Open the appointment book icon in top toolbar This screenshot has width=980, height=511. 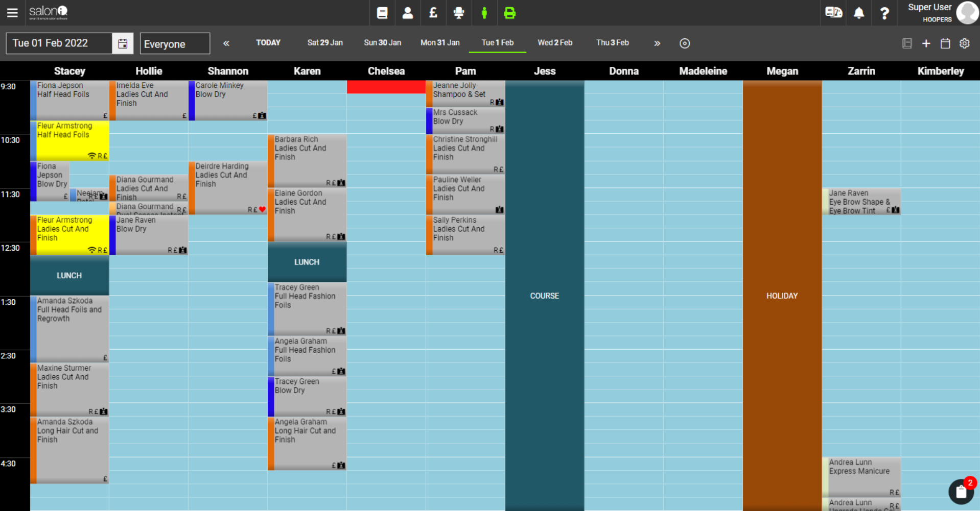pos(382,13)
